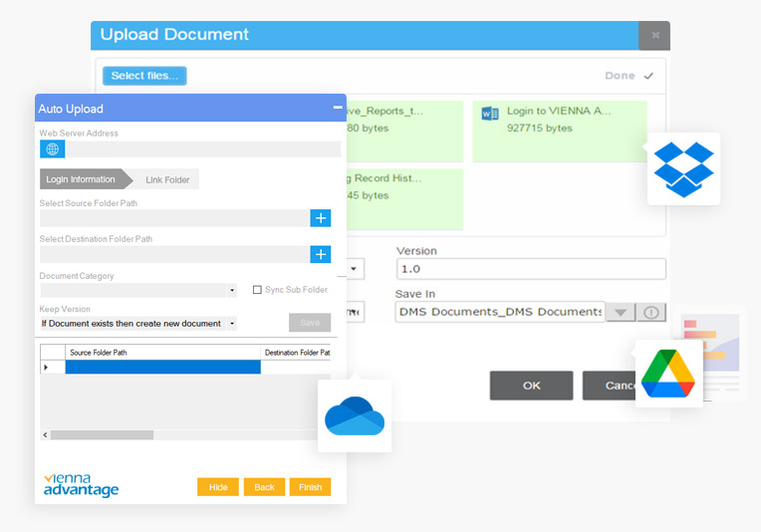Click the Done label text
The width and height of the screenshot is (761, 532).
pyautogui.click(x=620, y=76)
